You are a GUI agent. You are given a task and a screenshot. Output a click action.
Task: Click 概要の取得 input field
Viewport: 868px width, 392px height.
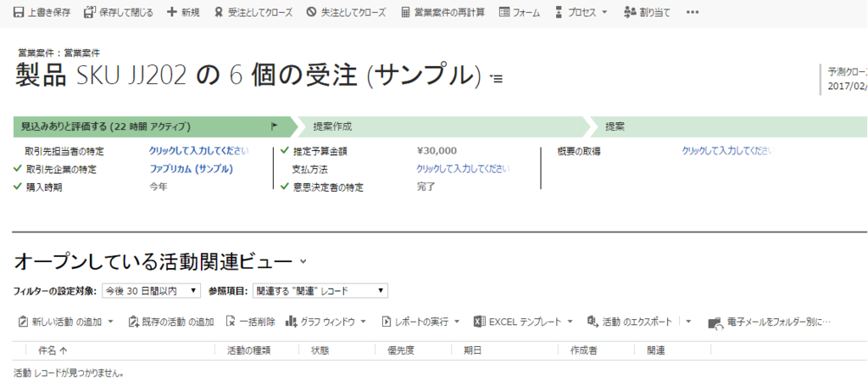point(726,151)
